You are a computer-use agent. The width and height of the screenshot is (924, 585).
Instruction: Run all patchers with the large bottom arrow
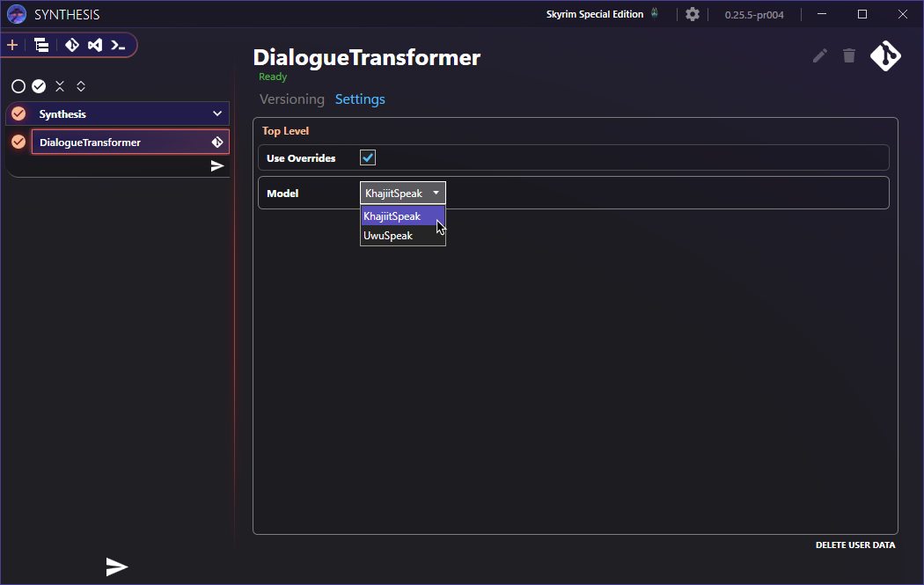pos(117,567)
